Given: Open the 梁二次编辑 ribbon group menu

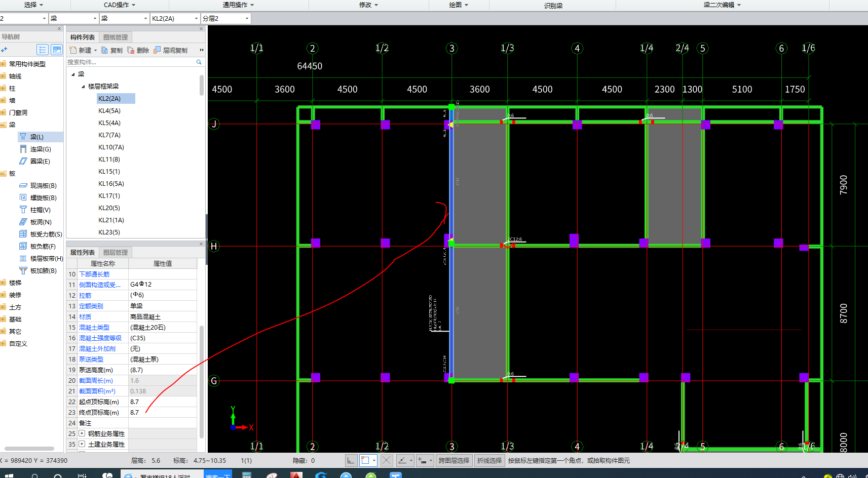Looking at the screenshot, I should (x=722, y=5).
